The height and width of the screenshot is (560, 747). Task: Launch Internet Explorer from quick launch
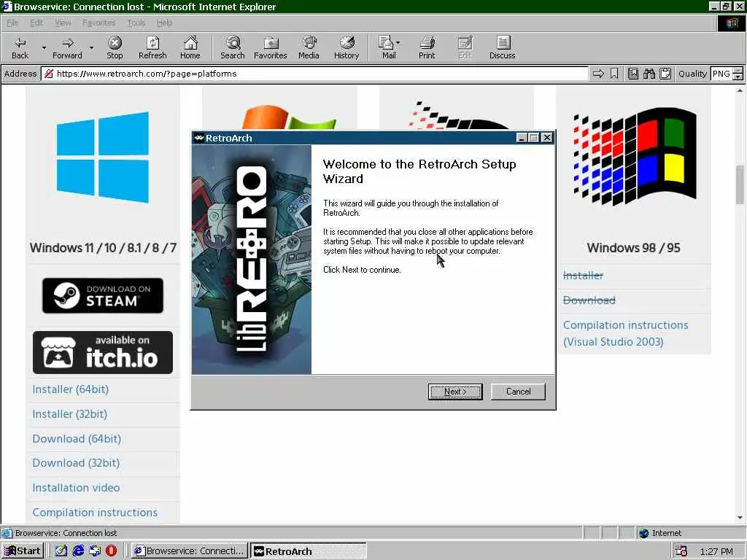78,551
